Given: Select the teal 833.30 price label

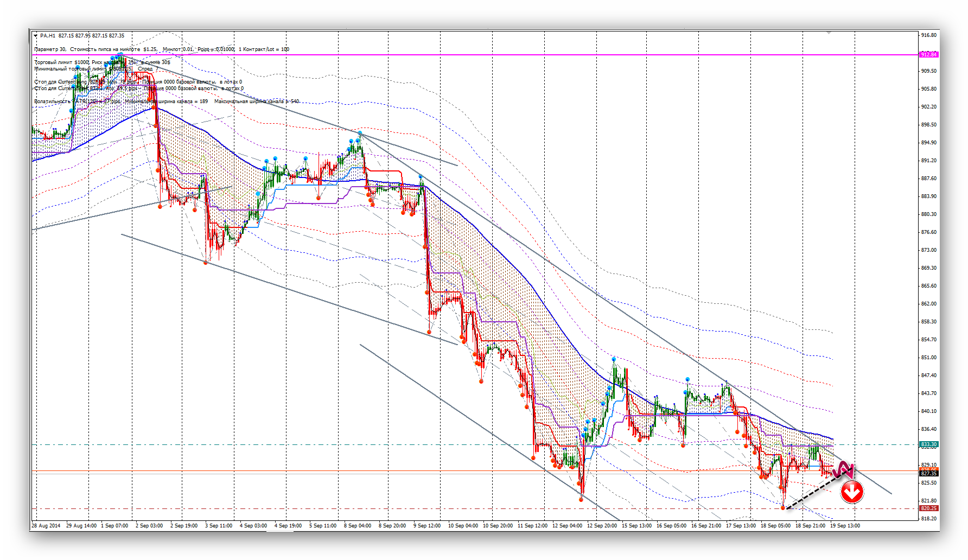Looking at the screenshot, I should coord(928,444).
